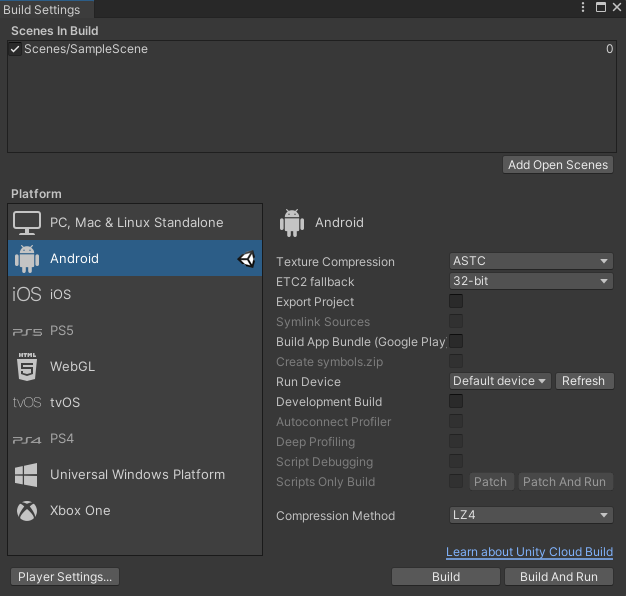Open the Learn about Unity Cloud Build link
626x596 pixels.
pos(529,552)
